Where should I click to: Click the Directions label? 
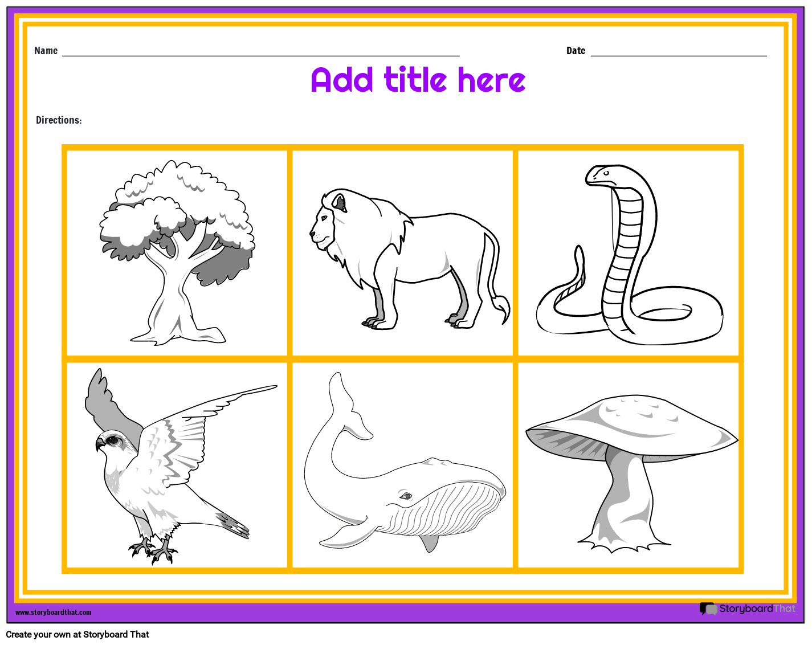[x=58, y=120]
